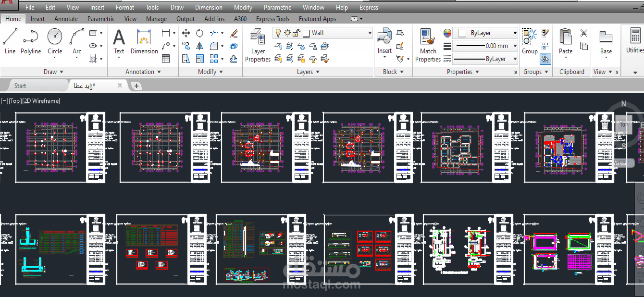This screenshot has height=297, width=644.
Task: Toggle group selection on/off button
Action: pos(545,59)
